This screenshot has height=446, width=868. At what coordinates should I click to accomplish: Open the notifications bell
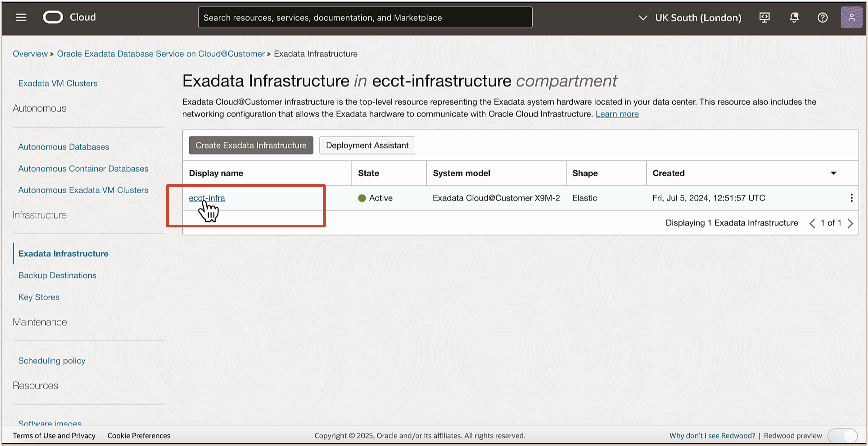coord(794,17)
